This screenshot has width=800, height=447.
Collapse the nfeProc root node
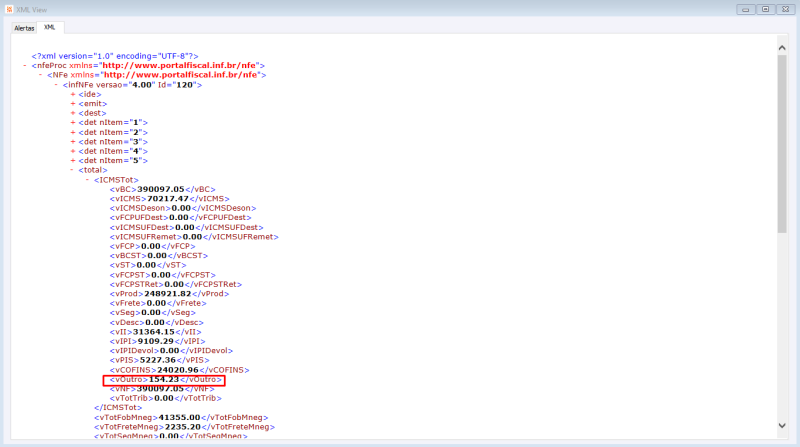25,65
